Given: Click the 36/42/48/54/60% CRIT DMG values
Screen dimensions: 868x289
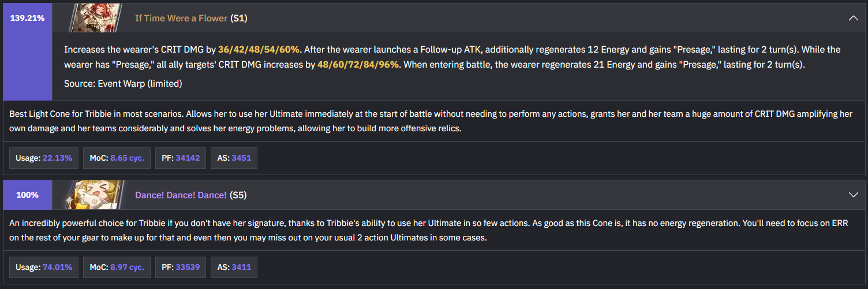Looking at the screenshot, I should [260, 50].
